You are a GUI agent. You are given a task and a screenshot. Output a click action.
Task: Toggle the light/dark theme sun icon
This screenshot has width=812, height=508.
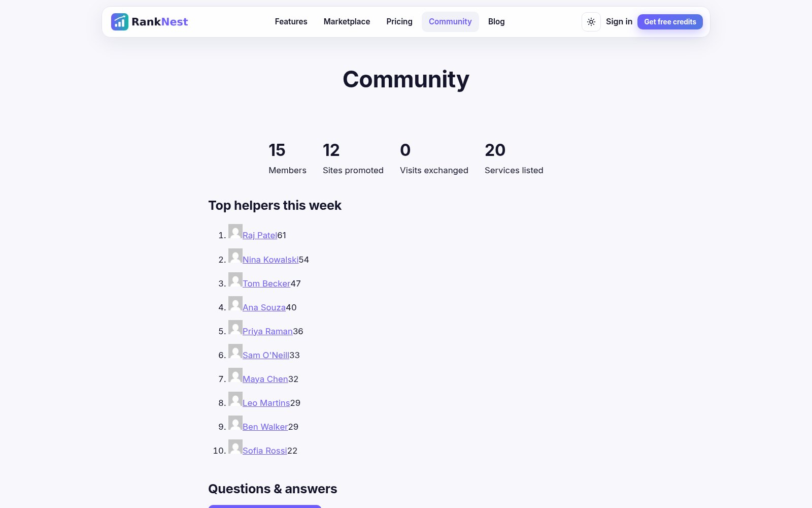[x=591, y=22]
